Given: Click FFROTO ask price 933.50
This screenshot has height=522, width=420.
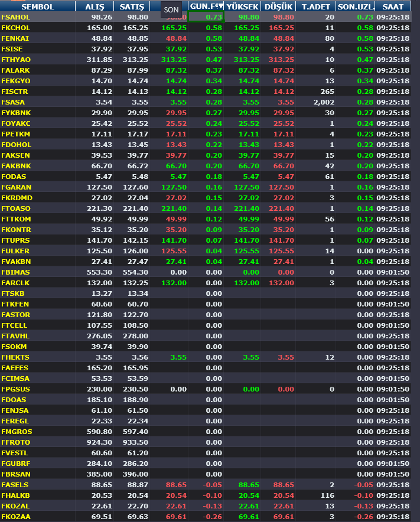Looking at the screenshot, I should pos(135,443).
